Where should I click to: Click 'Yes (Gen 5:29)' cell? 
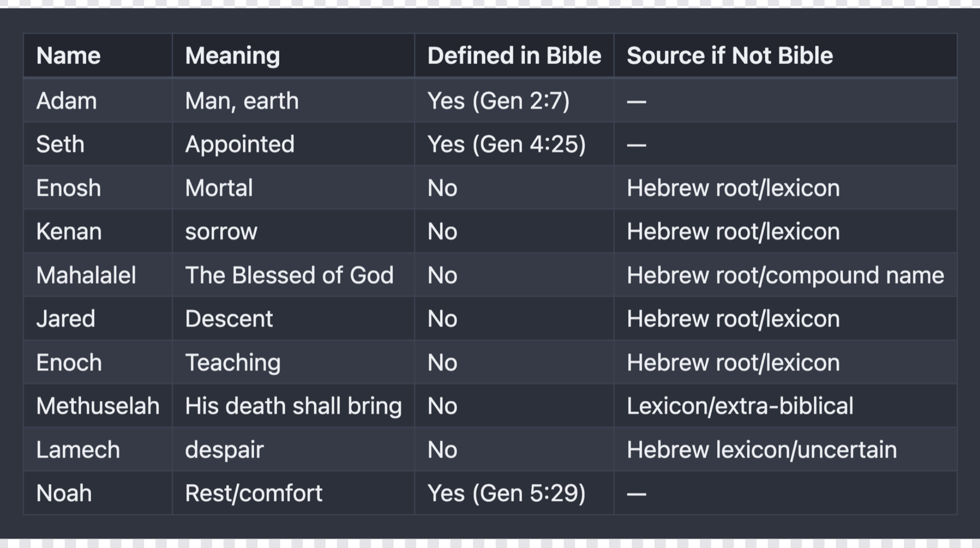tap(507, 493)
